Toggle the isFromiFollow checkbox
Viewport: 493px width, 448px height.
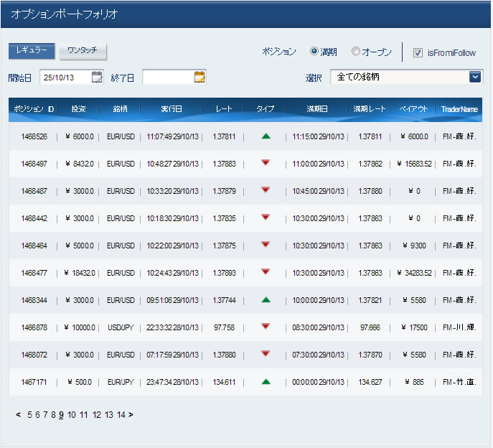tap(418, 52)
